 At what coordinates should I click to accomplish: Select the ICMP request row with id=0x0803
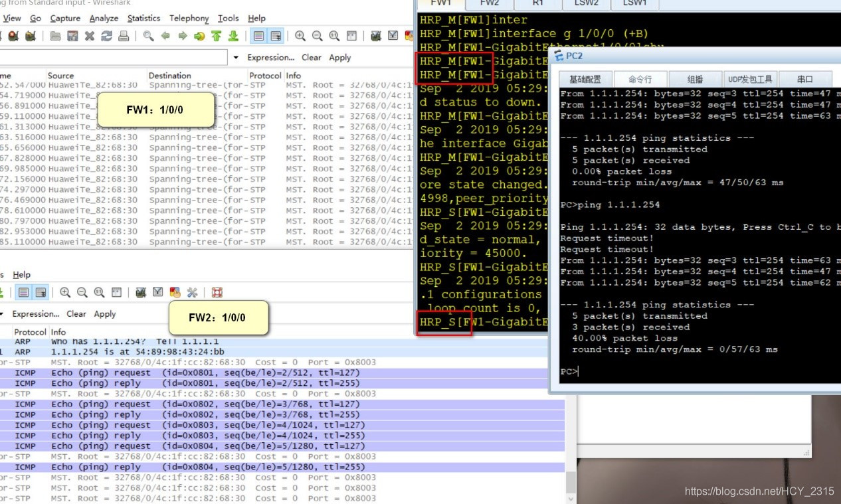282,425
